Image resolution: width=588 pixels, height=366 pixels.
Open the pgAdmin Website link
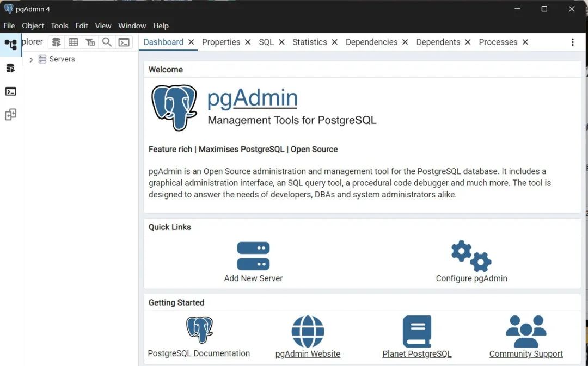308,353
